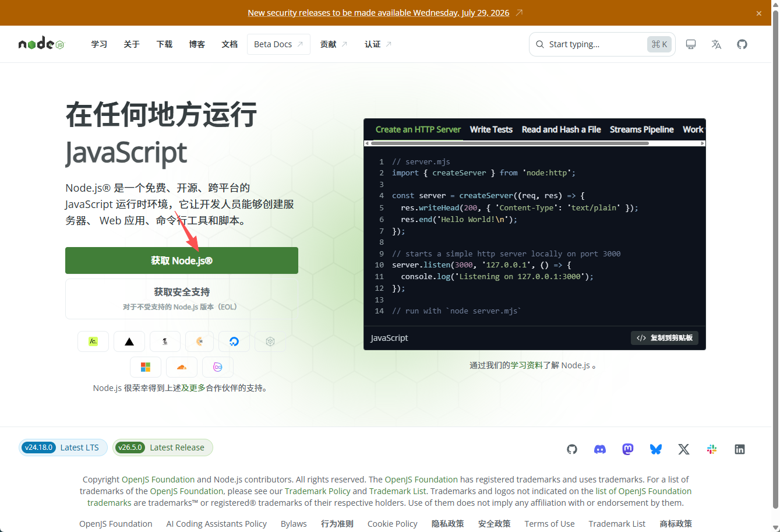Click the 获取安全支持 button
Screen dimensions: 780x532
[182, 299]
